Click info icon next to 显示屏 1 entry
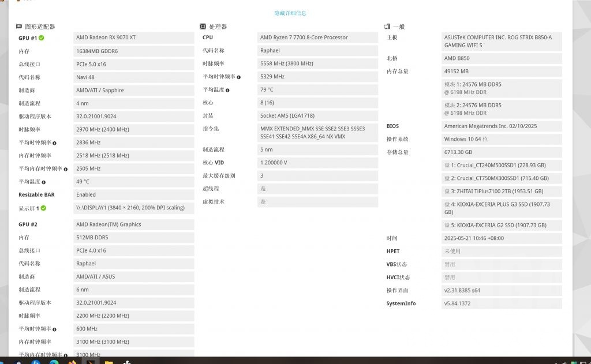The height and width of the screenshot is (364, 591). tap(42, 208)
